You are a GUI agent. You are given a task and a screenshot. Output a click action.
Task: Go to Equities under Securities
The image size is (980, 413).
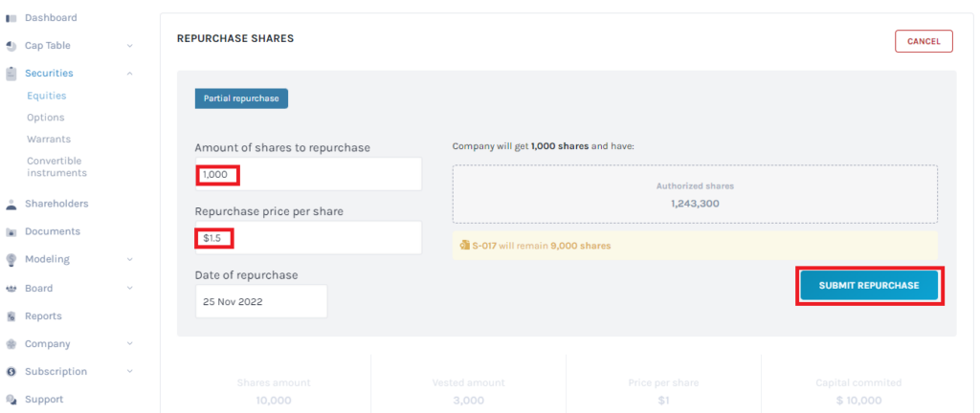46,96
